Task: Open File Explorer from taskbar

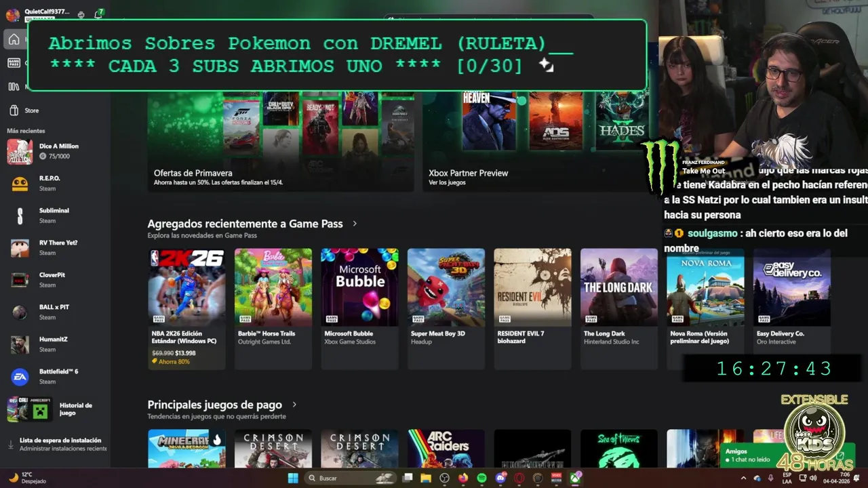Action: [x=426, y=478]
